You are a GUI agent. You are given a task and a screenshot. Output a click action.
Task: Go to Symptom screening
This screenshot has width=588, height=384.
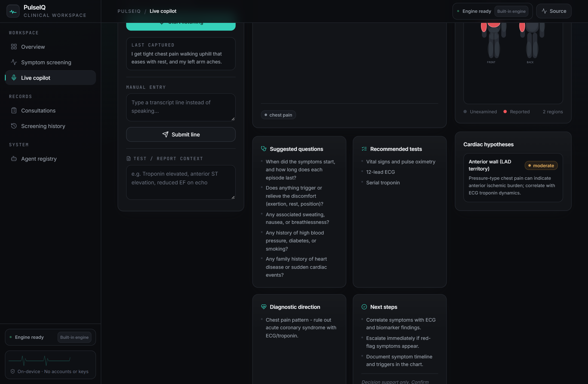(50, 62)
